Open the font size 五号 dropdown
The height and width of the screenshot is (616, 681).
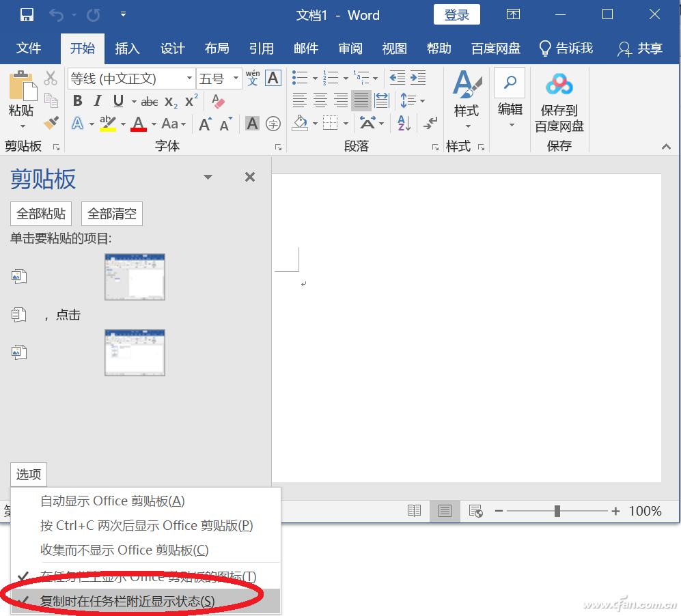tap(235, 78)
